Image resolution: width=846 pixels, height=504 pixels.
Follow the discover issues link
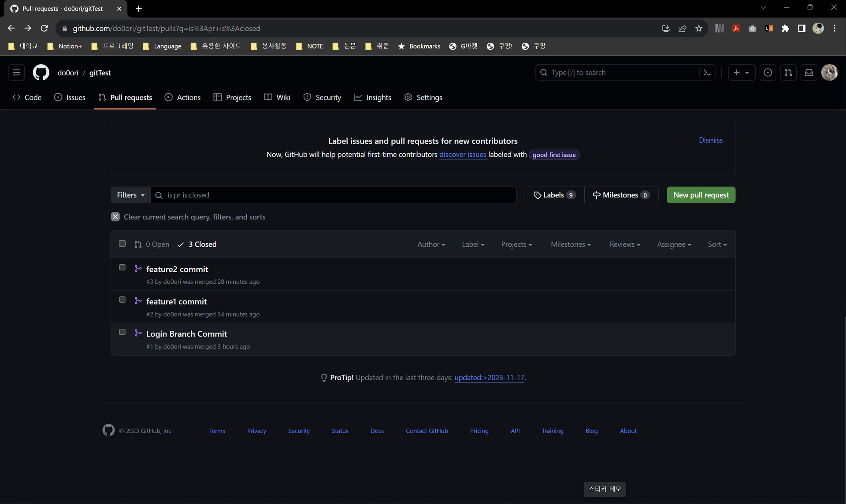pos(463,155)
